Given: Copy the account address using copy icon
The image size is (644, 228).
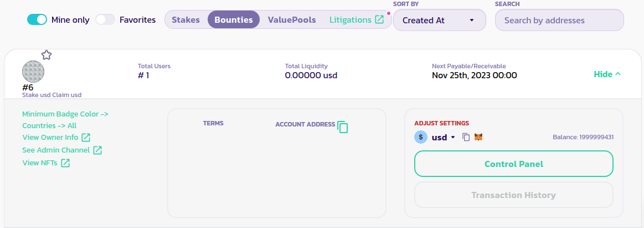Looking at the screenshot, I should pyautogui.click(x=343, y=126).
